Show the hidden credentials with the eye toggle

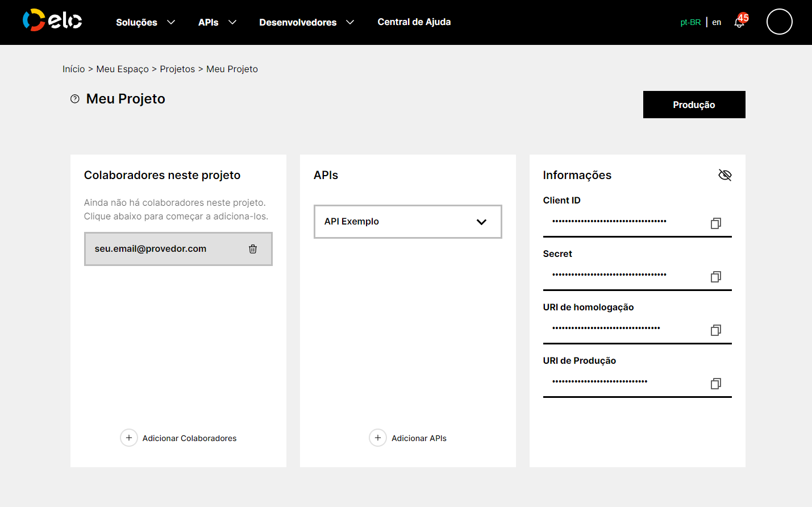point(725,175)
